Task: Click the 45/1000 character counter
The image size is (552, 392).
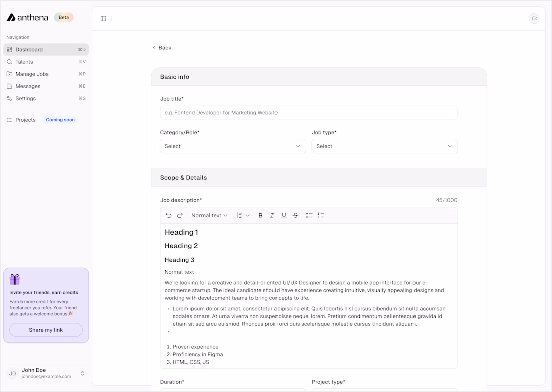Action: point(447,200)
